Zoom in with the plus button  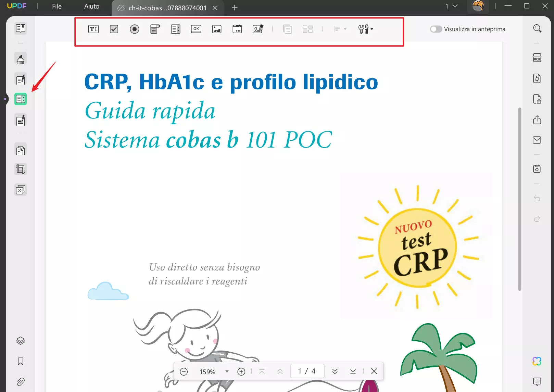[241, 371]
